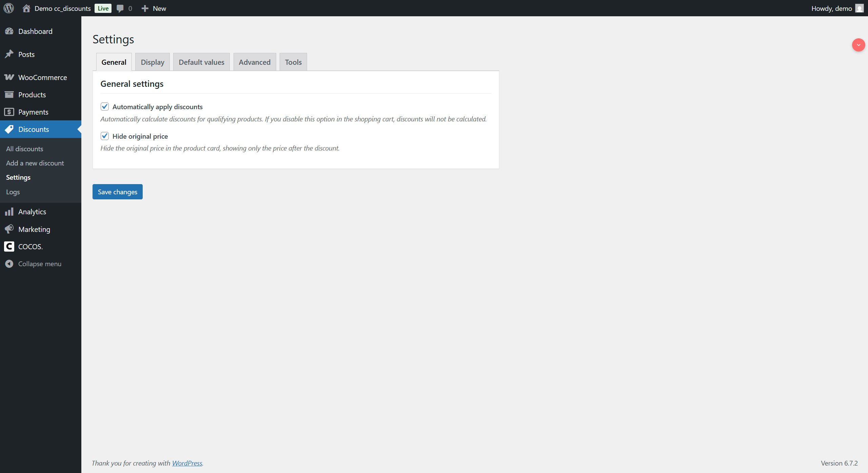Viewport: 868px width, 473px height.
Task: Open the Advanced settings tab
Action: point(255,62)
